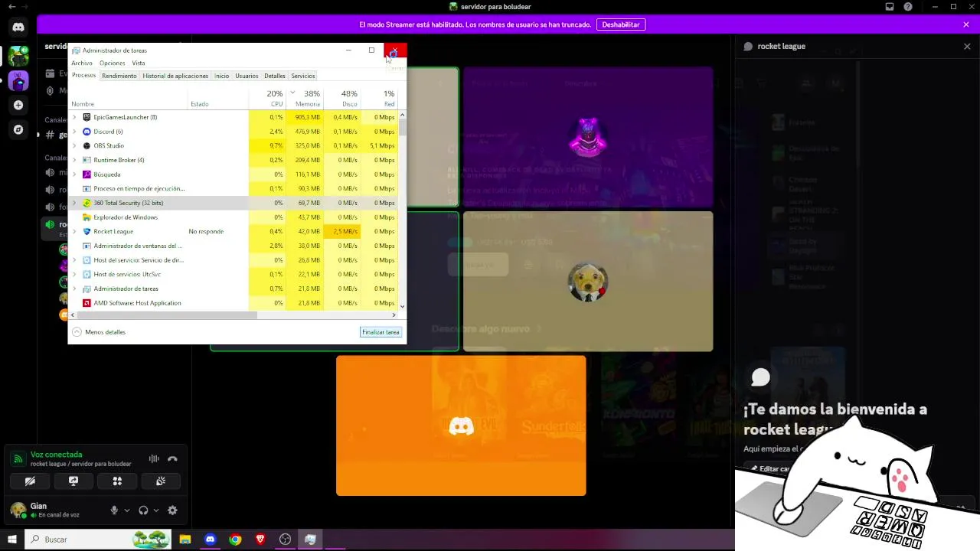Screen dimensions: 980x551
Task: Click the Voz conectada status text
Action: [x=56, y=455]
